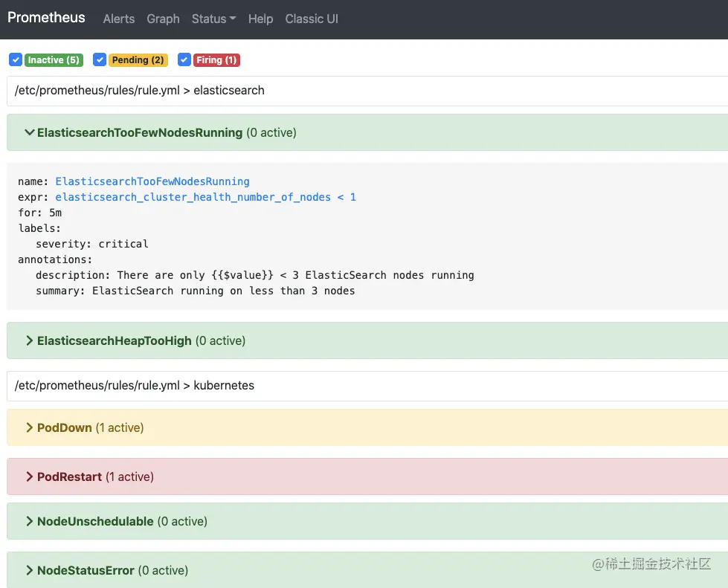This screenshot has height=588, width=728.
Task: Click ElasticsearchHeapTooHigh rule title
Action: point(115,340)
